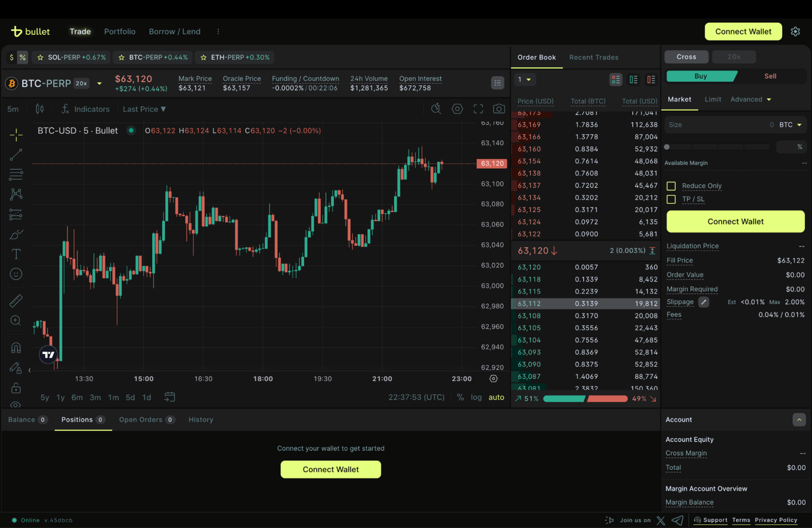Click Connect Wallet in the positions panel
Viewport: 812px width, 528px height.
330,469
